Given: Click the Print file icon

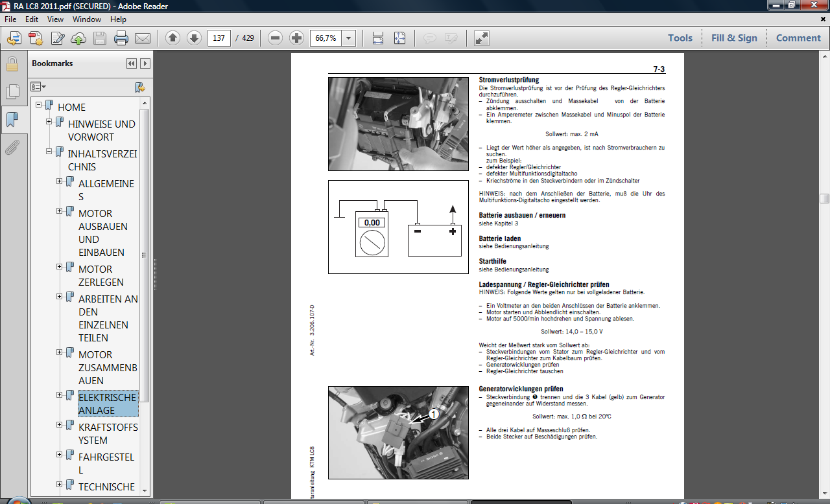Looking at the screenshot, I should pos(121,38).
